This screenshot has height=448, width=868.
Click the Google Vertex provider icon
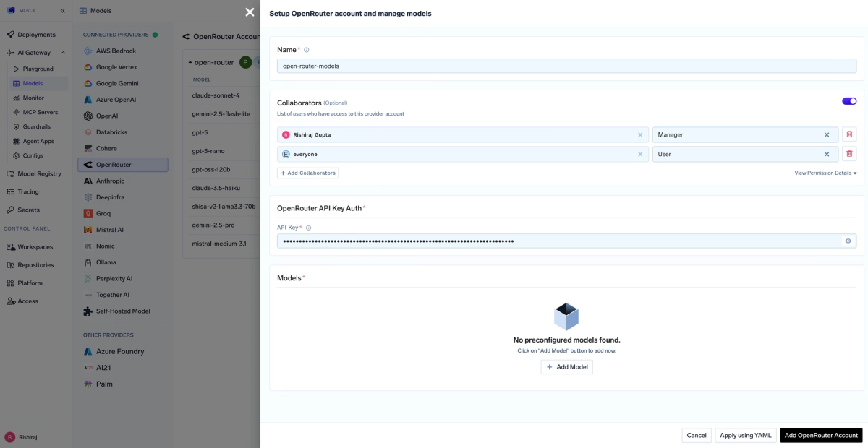coord(88,67)
